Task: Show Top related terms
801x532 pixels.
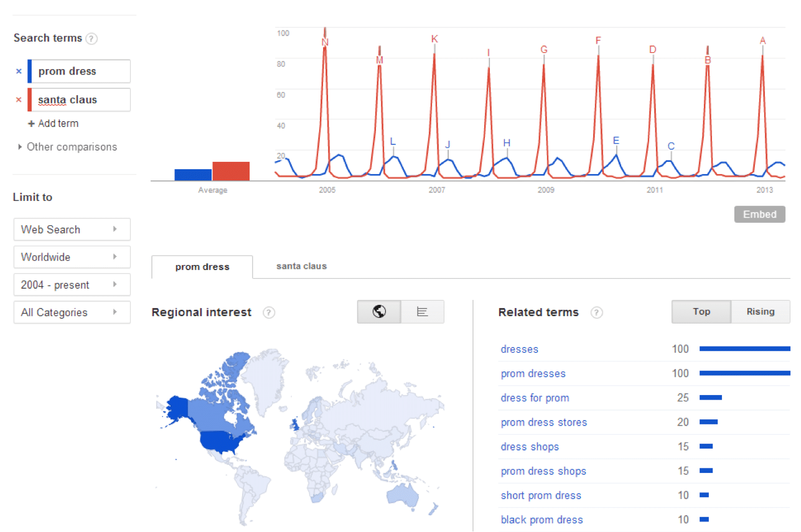Action: [701, 311]
